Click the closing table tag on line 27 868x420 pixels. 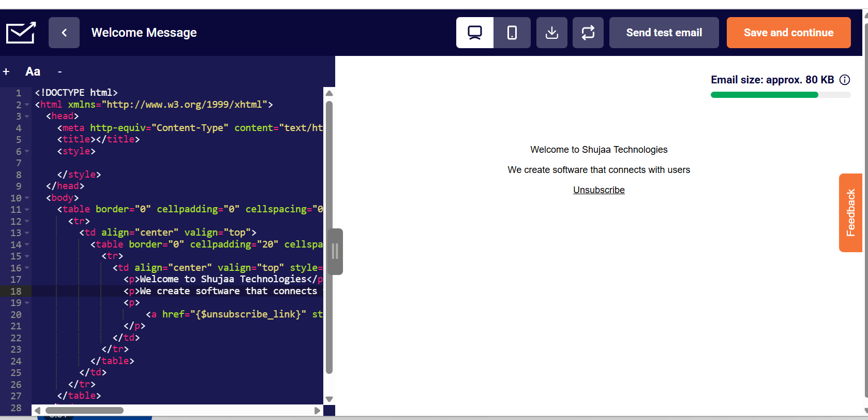(79, 396)
